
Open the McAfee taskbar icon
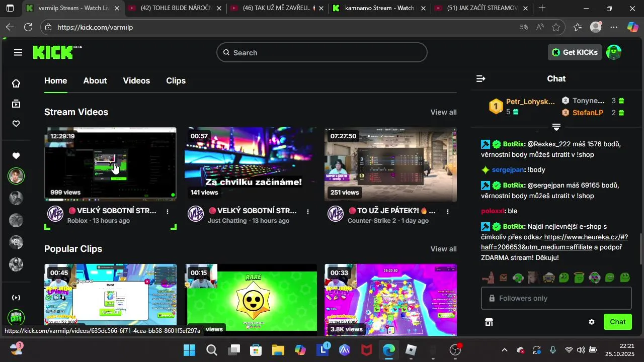click(367, 350)
